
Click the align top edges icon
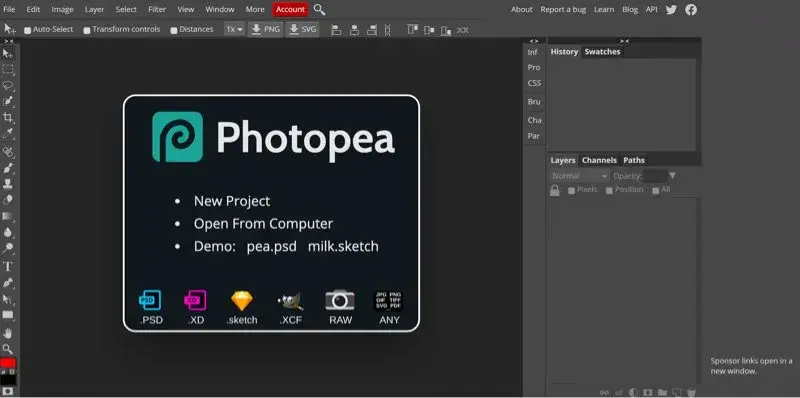click(x=412, y=30)
